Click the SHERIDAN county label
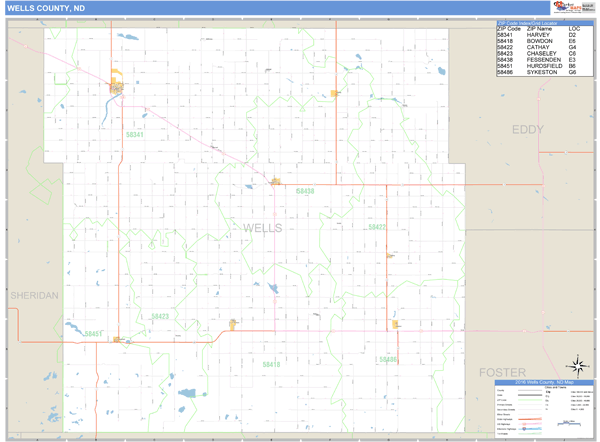Viewport: 600px width, 442px height. pos(35,297)
